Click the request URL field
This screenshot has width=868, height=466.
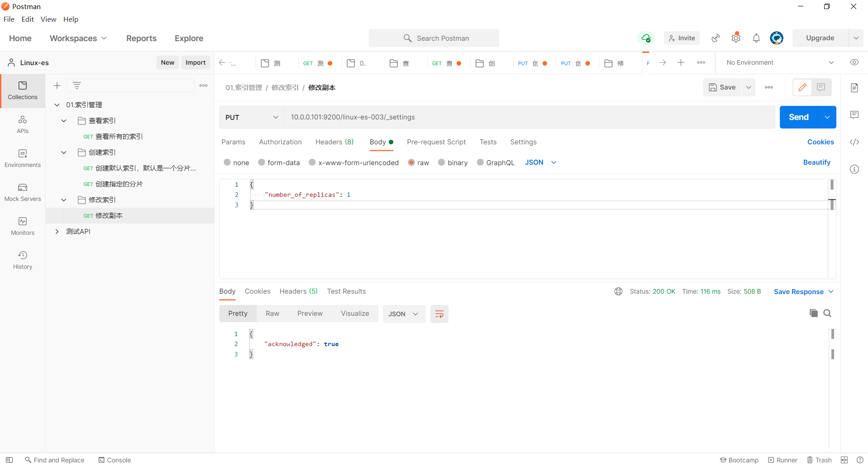pos(530,117)
